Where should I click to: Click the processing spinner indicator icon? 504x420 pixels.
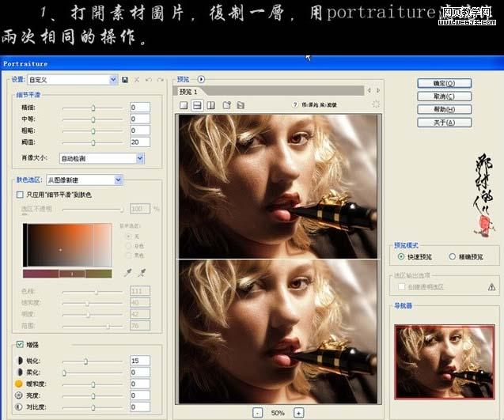click(375, 104)
